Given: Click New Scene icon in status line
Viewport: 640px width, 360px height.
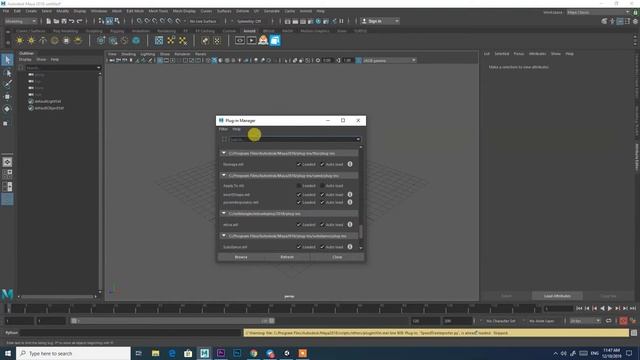Looking at the screenshot, I should (49, 21).
